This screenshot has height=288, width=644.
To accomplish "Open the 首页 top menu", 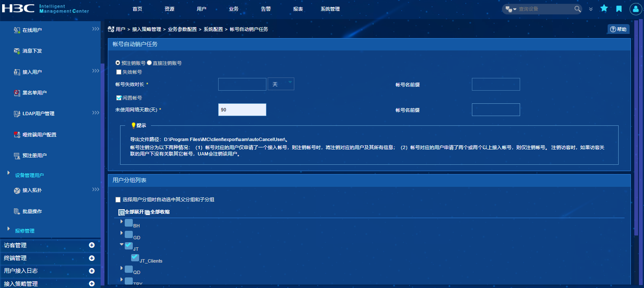I will click(137, 9).
